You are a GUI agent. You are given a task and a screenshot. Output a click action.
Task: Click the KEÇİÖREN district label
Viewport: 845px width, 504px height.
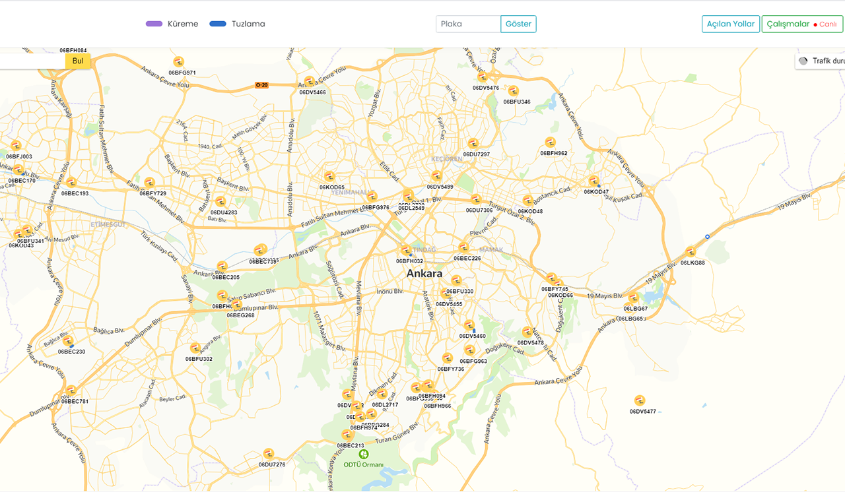pos(447,159)
